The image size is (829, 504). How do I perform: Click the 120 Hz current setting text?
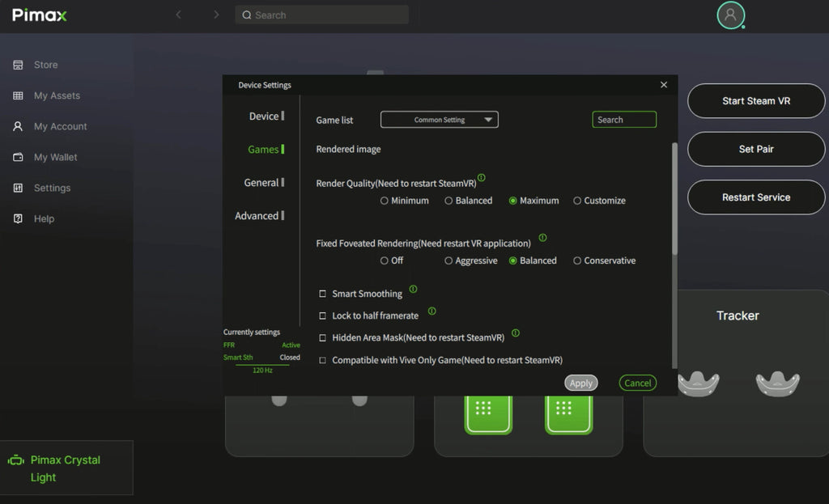click(262, 371)
